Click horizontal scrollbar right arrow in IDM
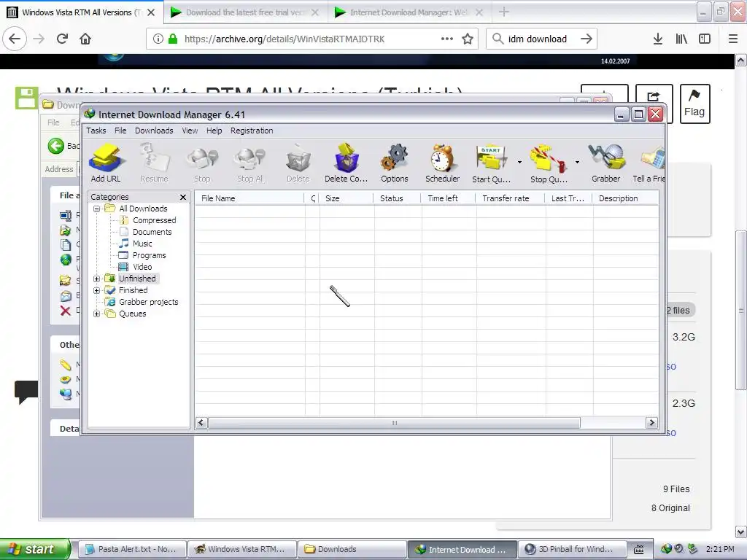The height and width of the screenshot is (560, 747). coord(651,423)
